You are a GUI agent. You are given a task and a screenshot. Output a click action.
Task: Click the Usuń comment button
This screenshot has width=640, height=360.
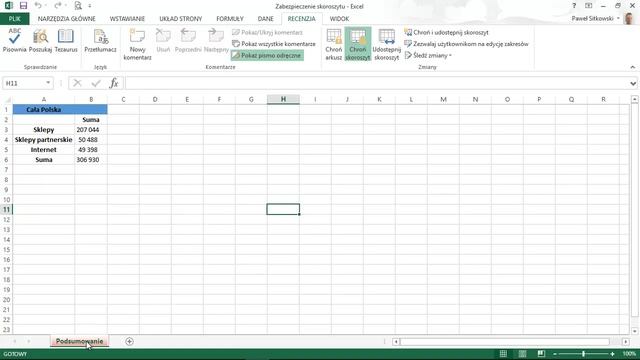coord(163,41)
